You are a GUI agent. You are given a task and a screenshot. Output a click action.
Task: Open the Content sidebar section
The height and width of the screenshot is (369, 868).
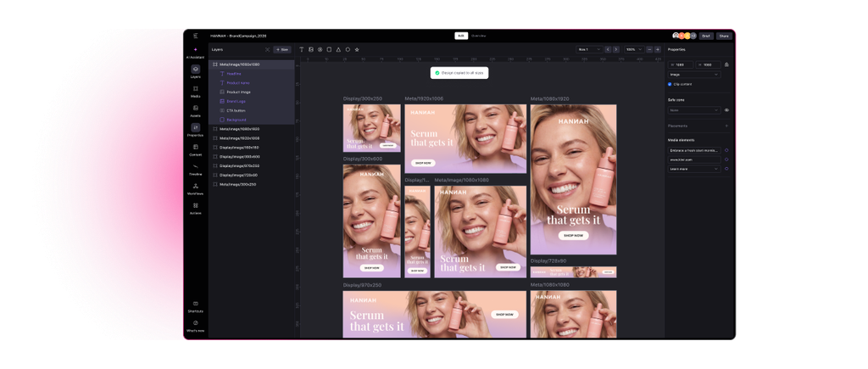pyautogui.click(x=196, y=149)
